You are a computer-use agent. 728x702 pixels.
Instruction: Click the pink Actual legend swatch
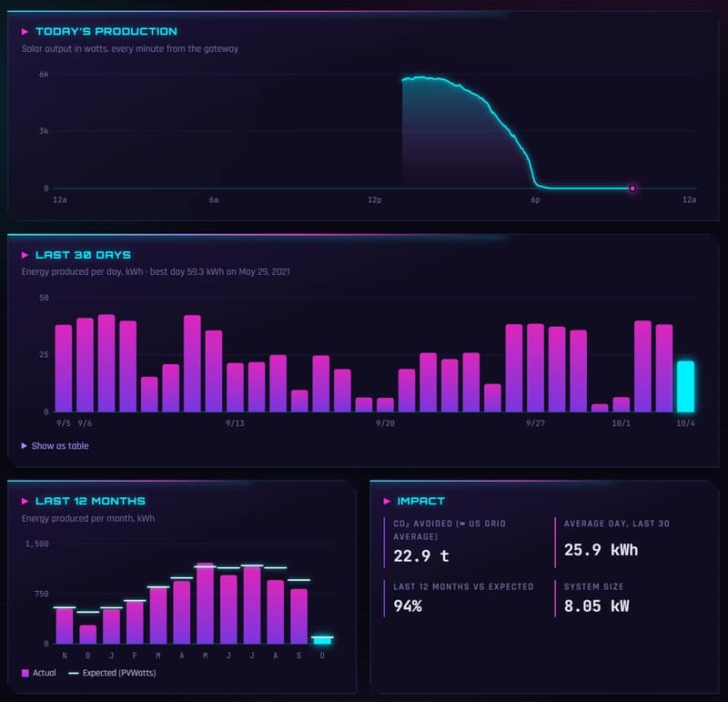25,673
